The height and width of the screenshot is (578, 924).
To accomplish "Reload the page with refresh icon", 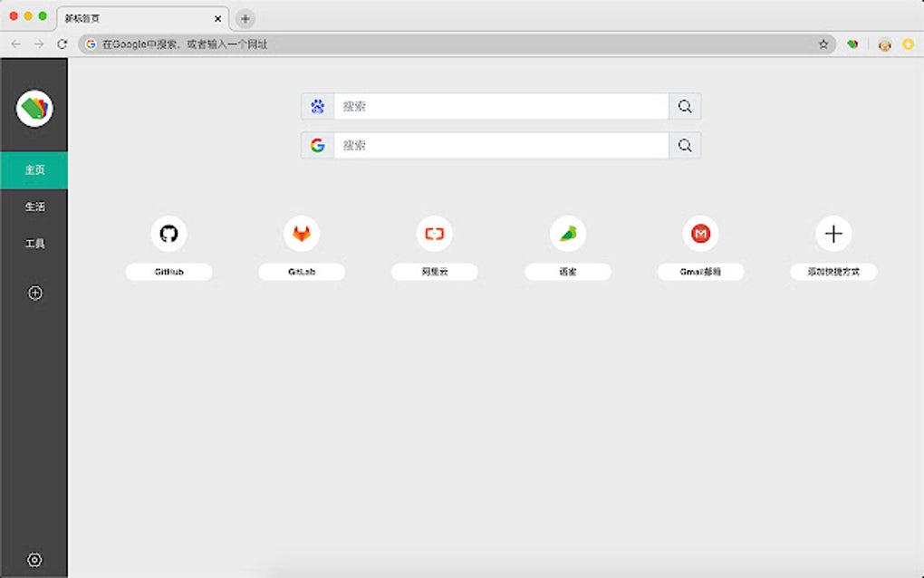I will coord(62,44).
